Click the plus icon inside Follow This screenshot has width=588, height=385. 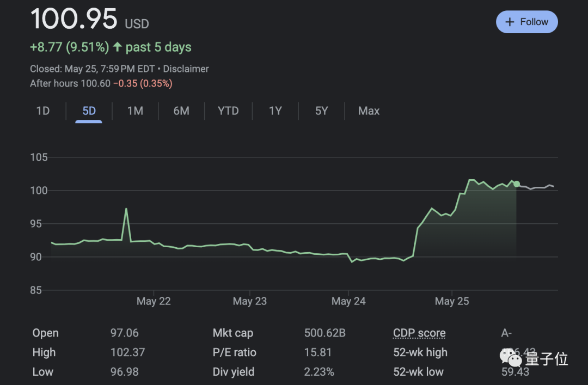[510, 22]
